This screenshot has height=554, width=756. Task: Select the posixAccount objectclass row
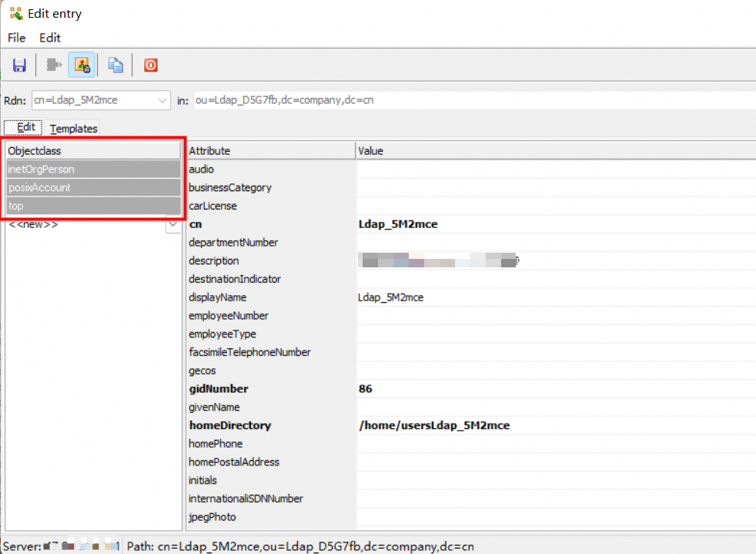click(93, 188)
